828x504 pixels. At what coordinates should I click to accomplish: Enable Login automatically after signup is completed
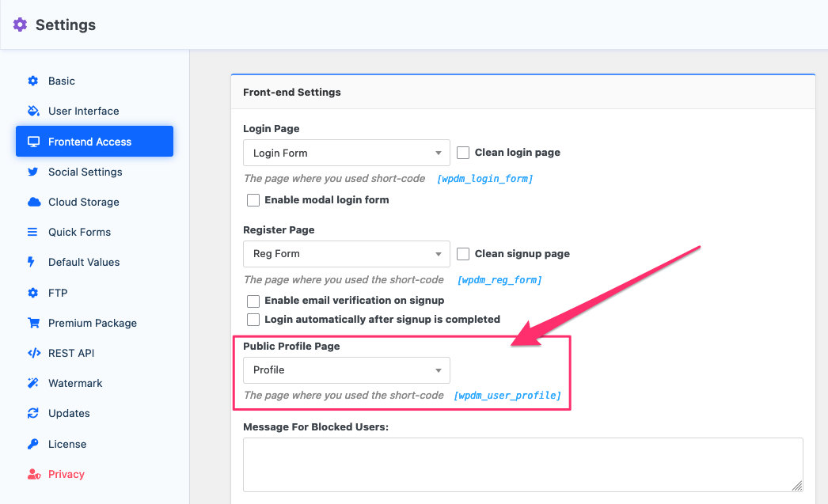(x=253, y=319)
